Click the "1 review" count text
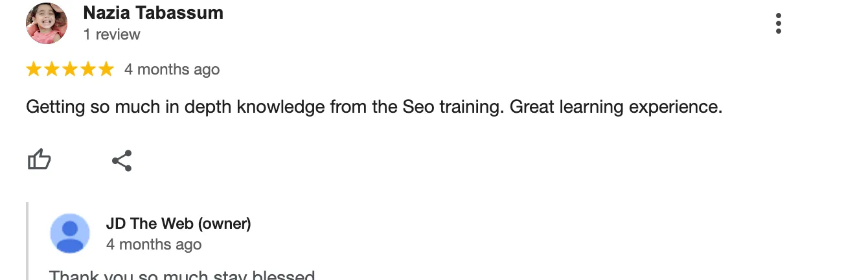 [x=111, y=34]
